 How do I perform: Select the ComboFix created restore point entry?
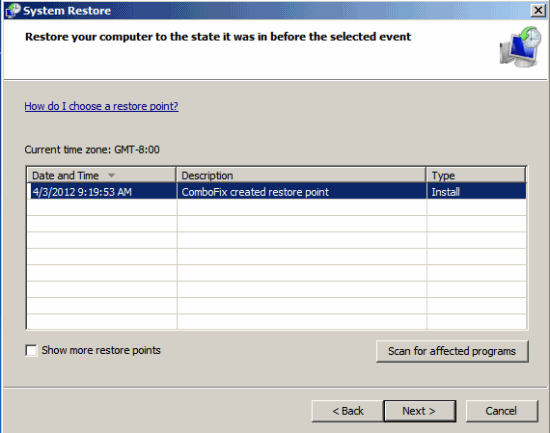[x=277, y=192]
